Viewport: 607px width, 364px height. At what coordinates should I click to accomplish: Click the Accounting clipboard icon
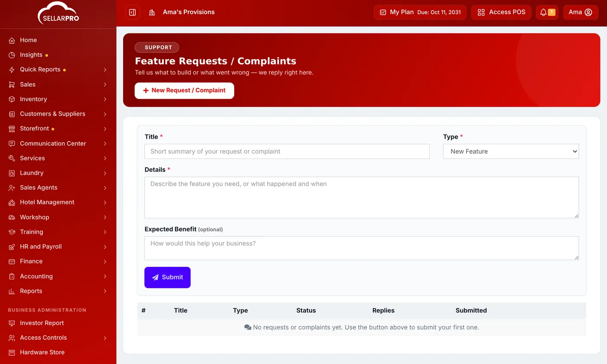(12, 276)
